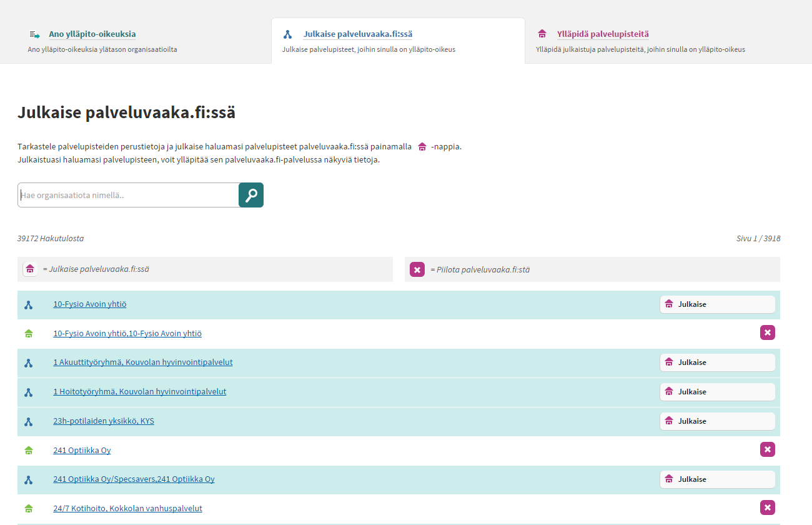The image size is (812, 525).
Task: Focus the Hae organisaatiota nimellä search field
Action: [128, 195]
